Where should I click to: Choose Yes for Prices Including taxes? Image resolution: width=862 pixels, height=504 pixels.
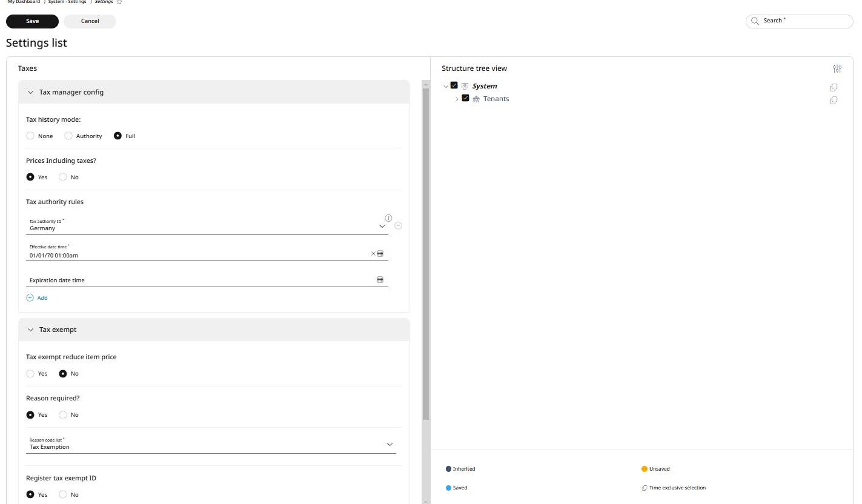point(30,177)
